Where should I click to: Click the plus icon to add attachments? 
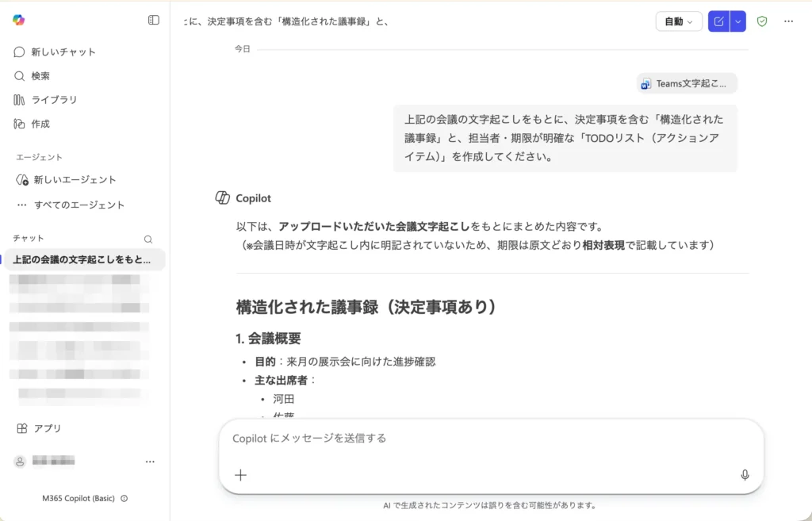point(241,475)
